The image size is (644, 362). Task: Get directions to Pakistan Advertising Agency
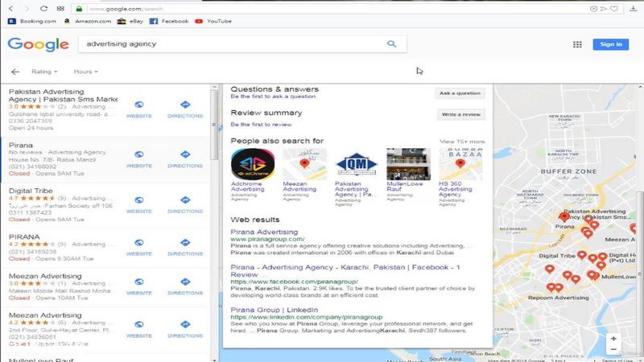pyautogui.click(x=185, y=109)
